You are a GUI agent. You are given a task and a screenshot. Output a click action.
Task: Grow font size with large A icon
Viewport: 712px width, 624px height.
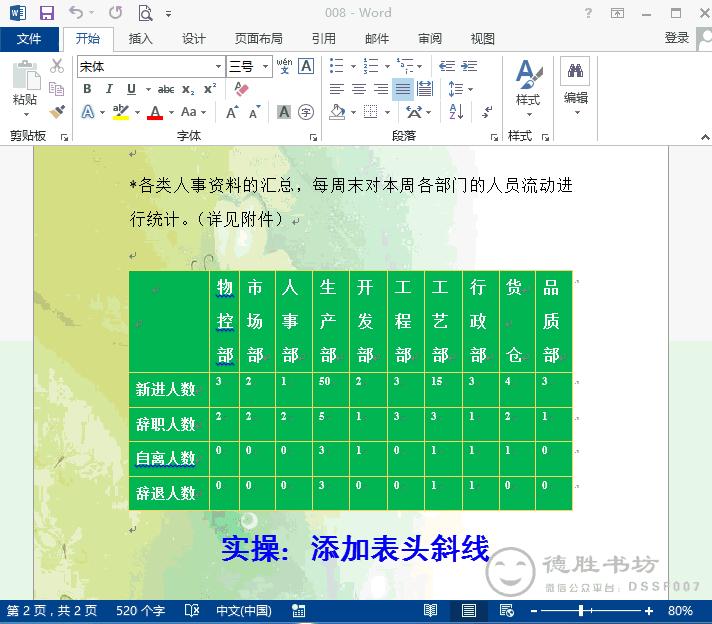click(x=232, y=112)
